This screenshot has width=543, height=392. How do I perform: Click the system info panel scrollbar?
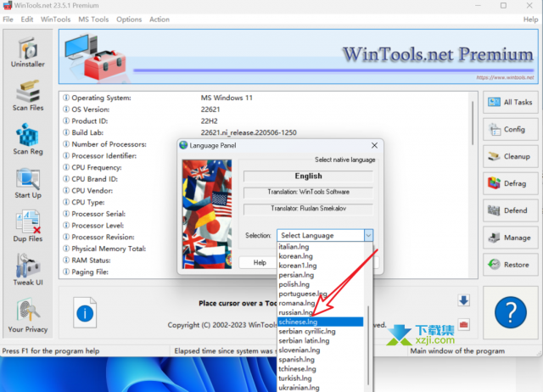[473, 123]
